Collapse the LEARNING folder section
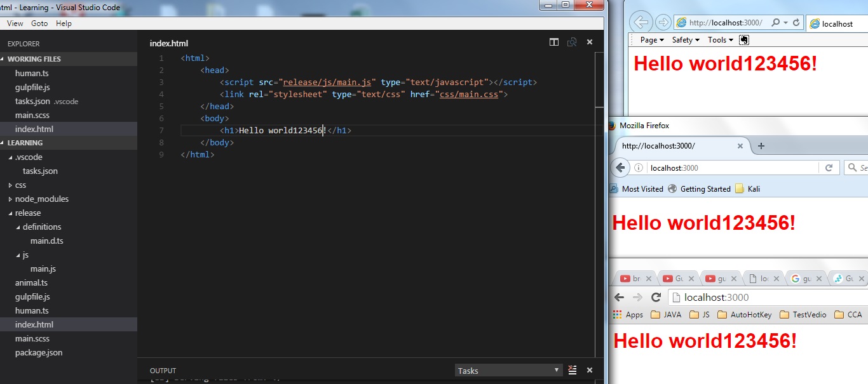868x384 pixels. [x=69, y=143]
